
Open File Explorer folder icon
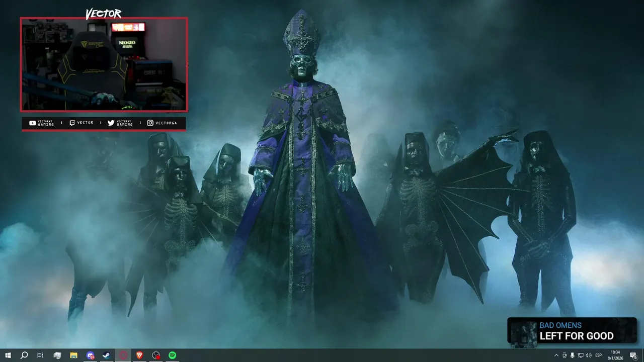coord(73,355)
